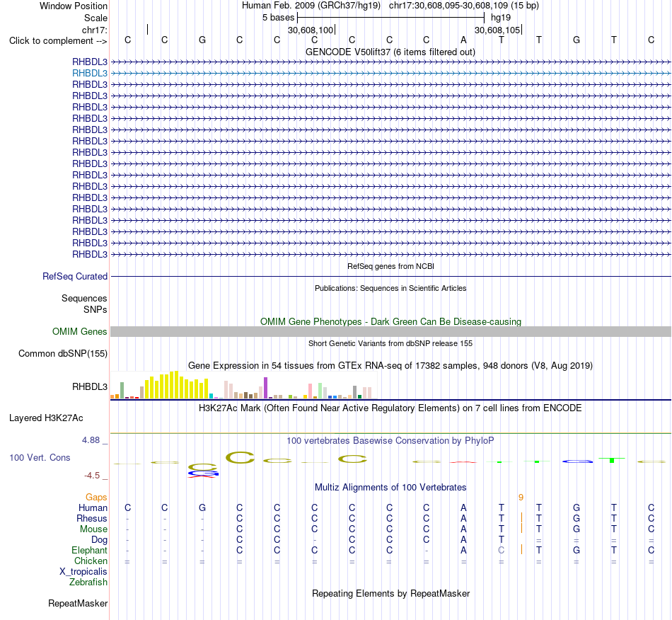Click the faded C base in the Elephant row
Screen dimensions: 672x620
[x=501, y=550]
